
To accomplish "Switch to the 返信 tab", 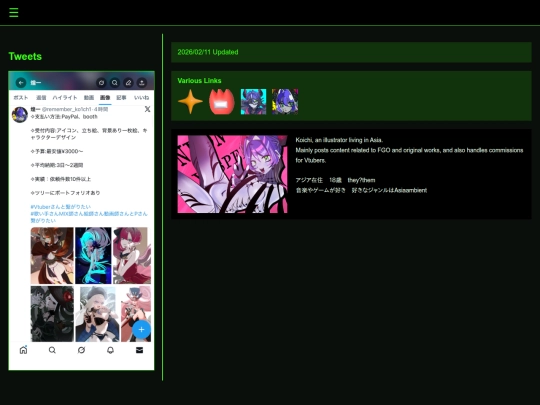I will point(41,98).
